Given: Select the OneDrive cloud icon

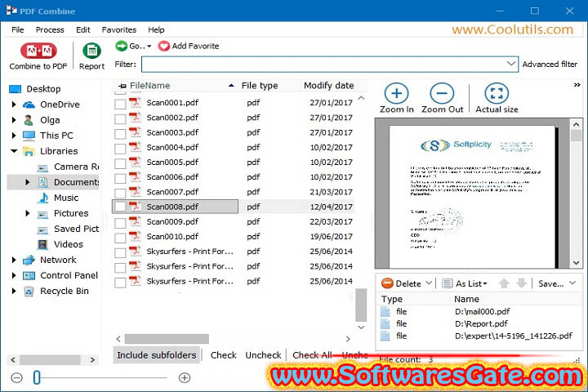Looking at the screenshot, I should [29, 105].
